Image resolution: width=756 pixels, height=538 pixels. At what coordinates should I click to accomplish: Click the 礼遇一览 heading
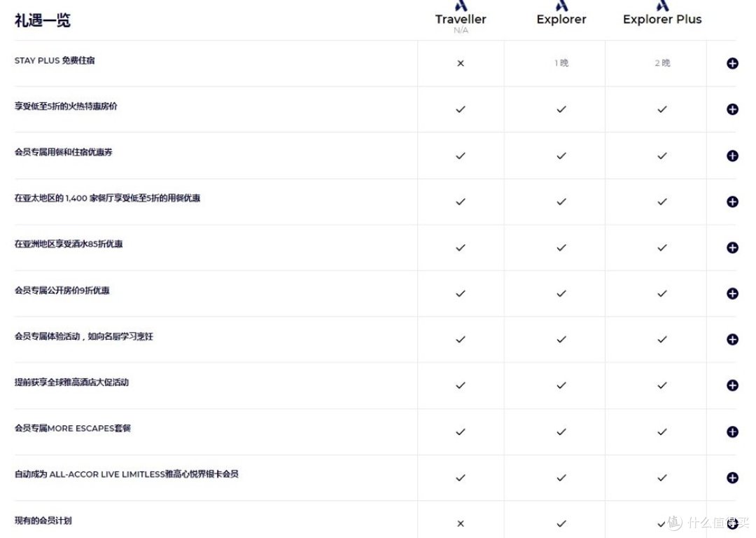coord(43,20)
